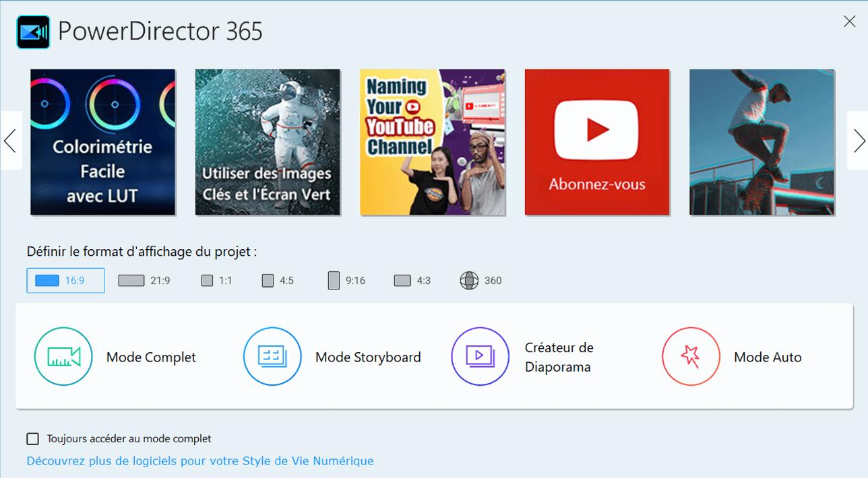Switch to the 360 video format
The width and height of the screenshot is (868, 478).
click(x=480, y=281)
